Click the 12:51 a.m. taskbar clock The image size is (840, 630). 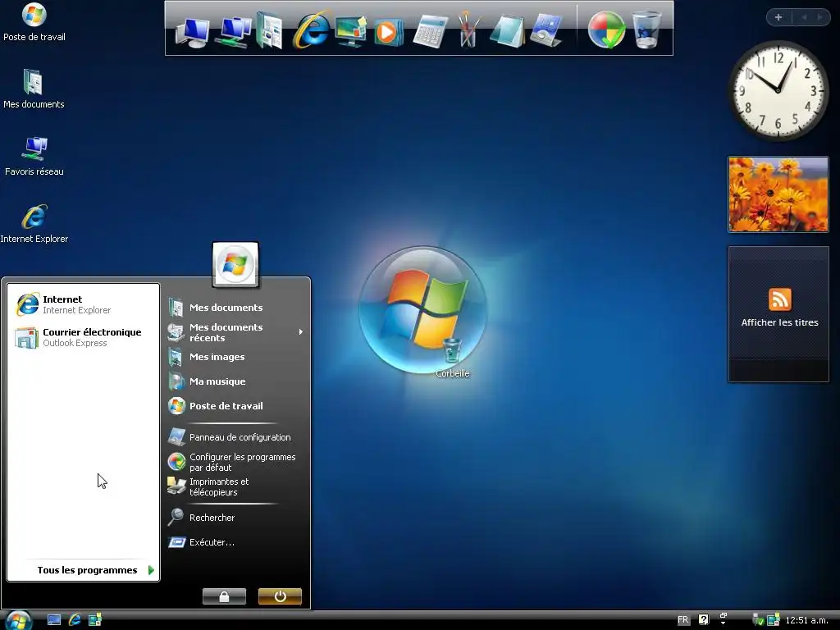click(806, 620)
